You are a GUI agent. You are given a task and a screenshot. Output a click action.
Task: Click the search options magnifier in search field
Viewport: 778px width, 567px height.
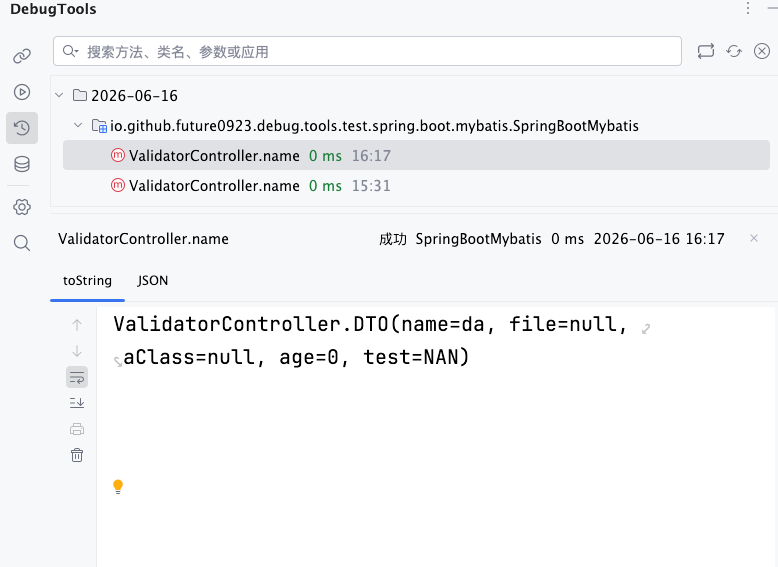point(70,51)
